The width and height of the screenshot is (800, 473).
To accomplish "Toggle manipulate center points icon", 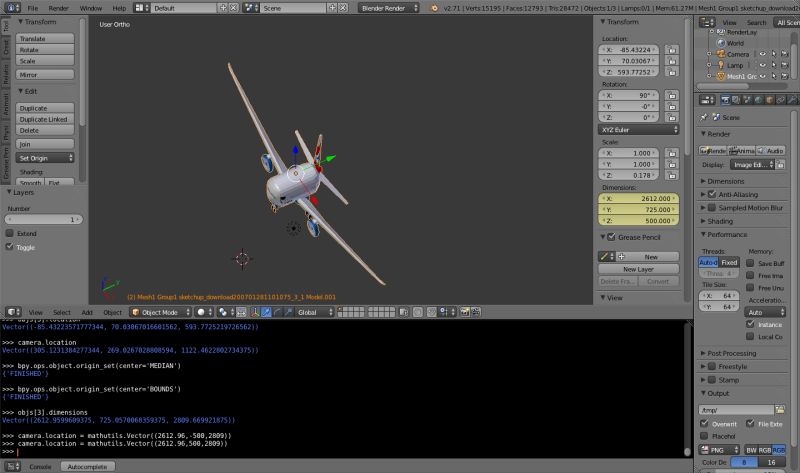I will (x=241, y=312).
